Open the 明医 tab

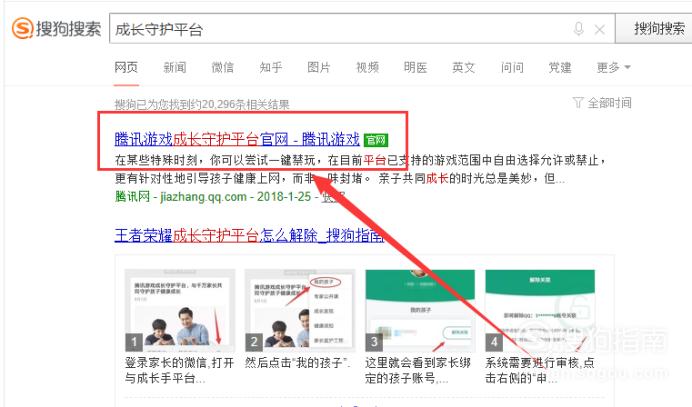tap(415, 67)
